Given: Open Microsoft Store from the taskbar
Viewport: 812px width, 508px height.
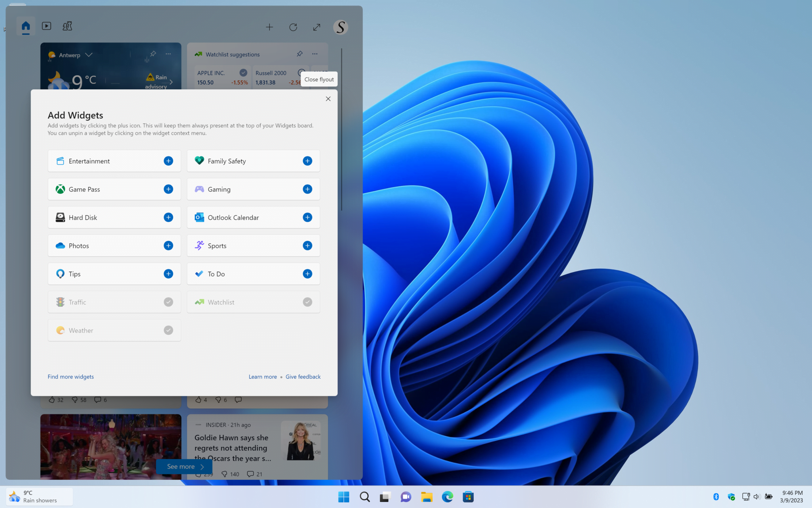Looking at the screenshot, I should [468, 496].
